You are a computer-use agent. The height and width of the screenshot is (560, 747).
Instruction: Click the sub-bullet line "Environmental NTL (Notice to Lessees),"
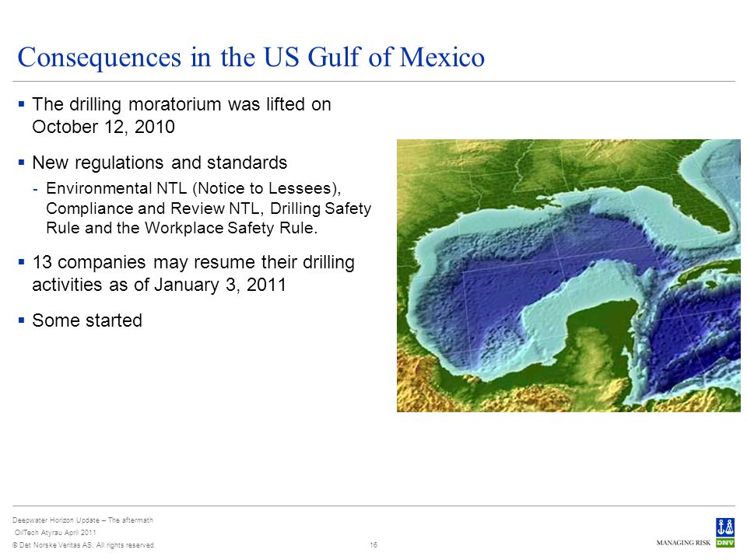(x=194, y=188)
